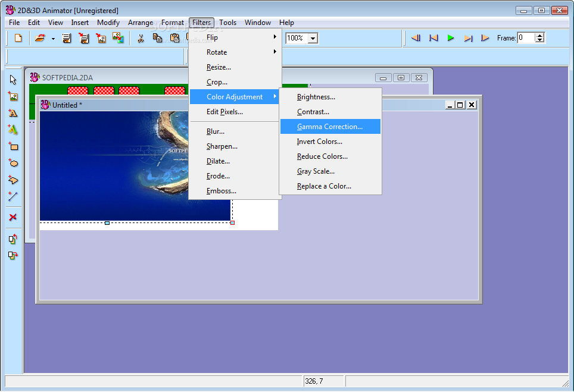Viewport: 574px width, 392px height.
Task: Expand the Rotate submenu
Action: click(235, 52)
